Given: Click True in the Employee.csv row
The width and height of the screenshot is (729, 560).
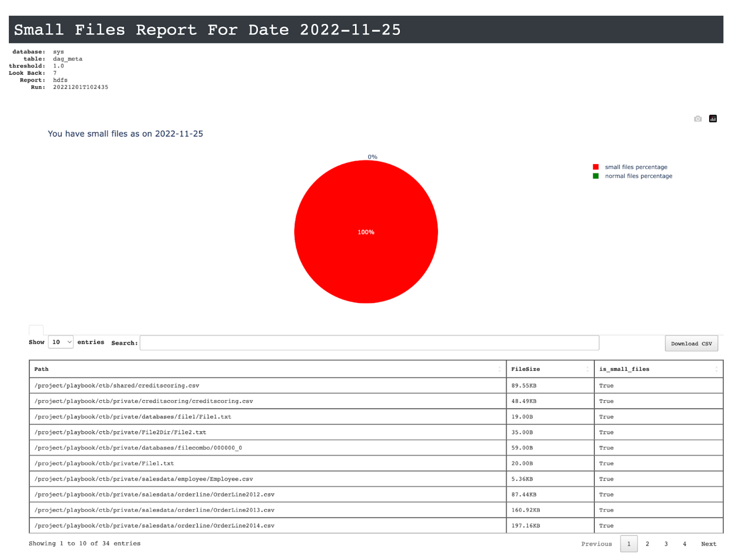Looking at the screenshot, I should pos(606,479).
